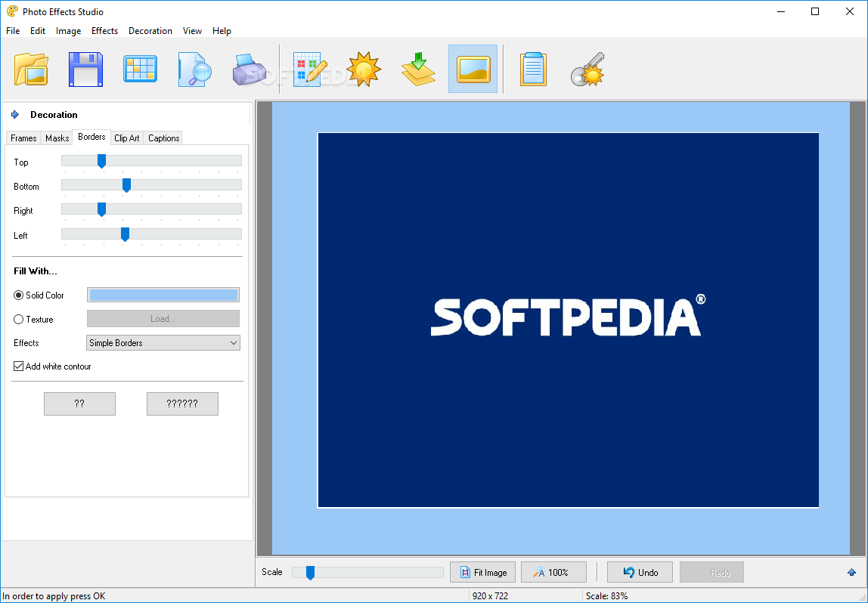This screenshot has height=603, width=868.
Task: Open the clipboard notes icon
Action: pyautogui.click(x=533, y=70)
